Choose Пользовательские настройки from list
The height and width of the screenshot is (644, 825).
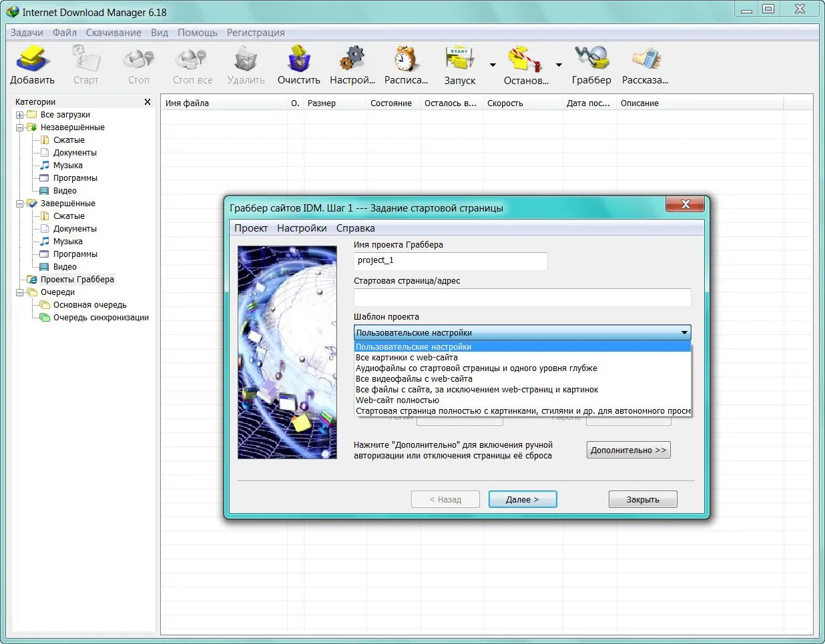pos(523,347)
